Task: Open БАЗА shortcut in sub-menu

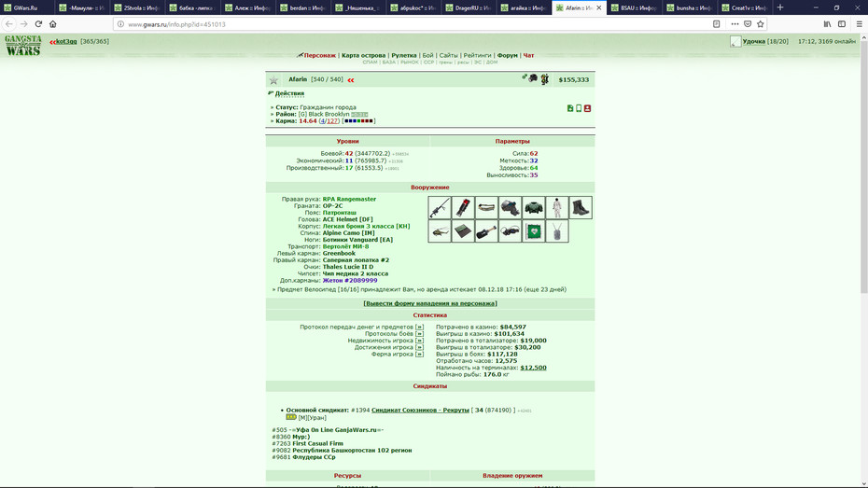Action: 388,63
